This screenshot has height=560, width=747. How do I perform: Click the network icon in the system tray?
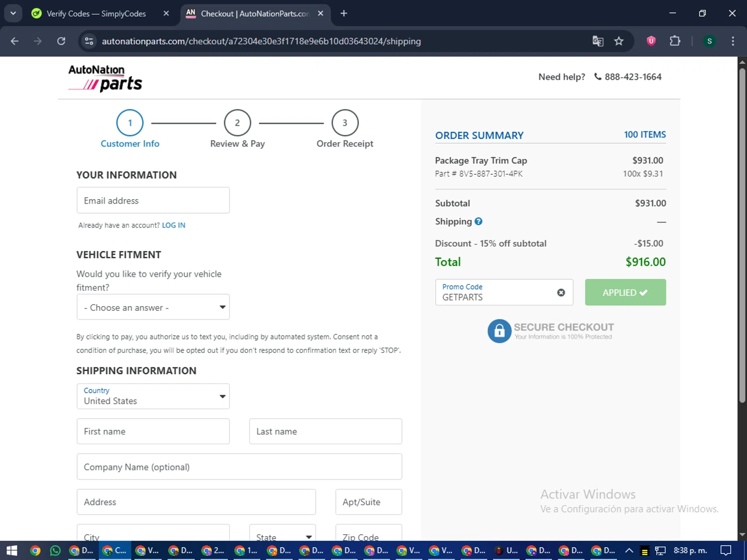click(x=660, y=551)
